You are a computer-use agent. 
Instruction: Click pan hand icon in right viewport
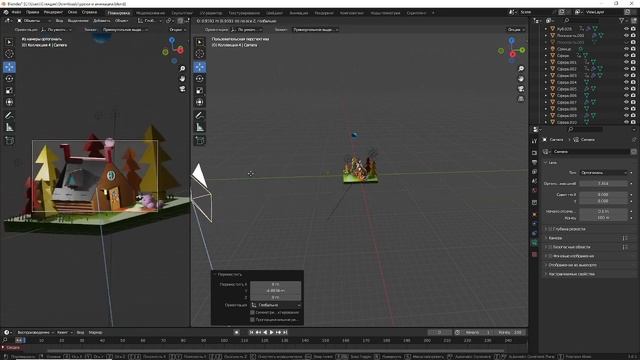point(521,79)
